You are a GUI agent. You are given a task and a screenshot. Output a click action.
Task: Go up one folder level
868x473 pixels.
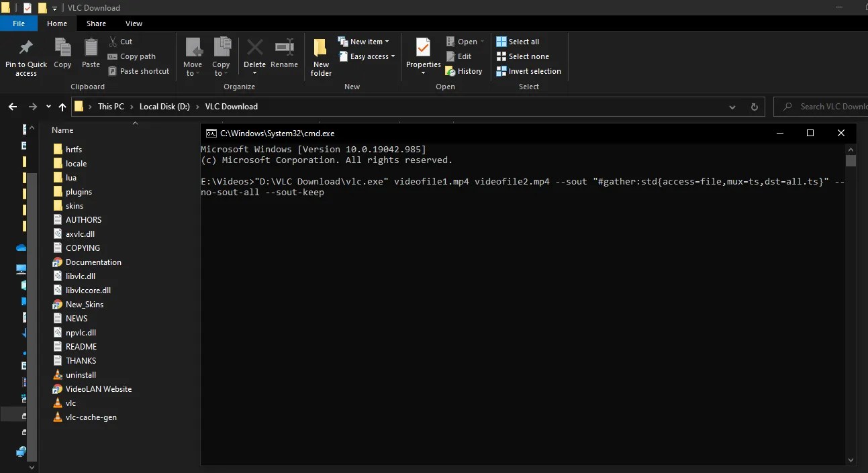click(x=62, y=107)
